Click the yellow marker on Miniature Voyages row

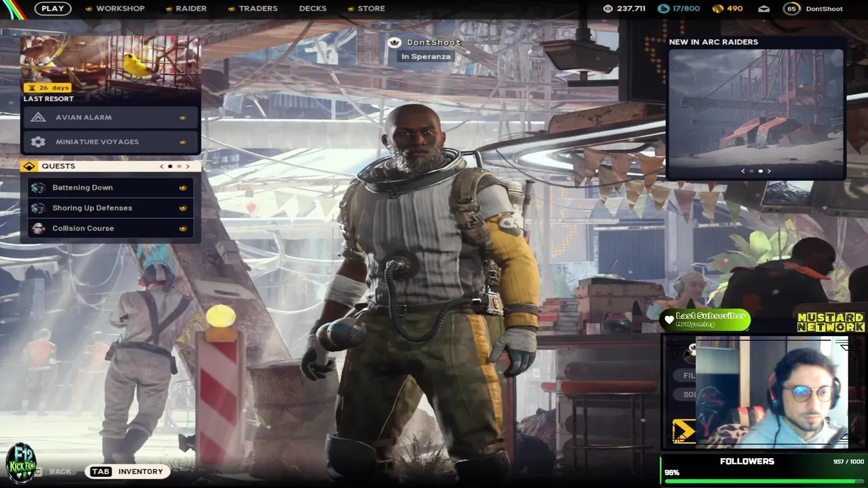[182, 142]
